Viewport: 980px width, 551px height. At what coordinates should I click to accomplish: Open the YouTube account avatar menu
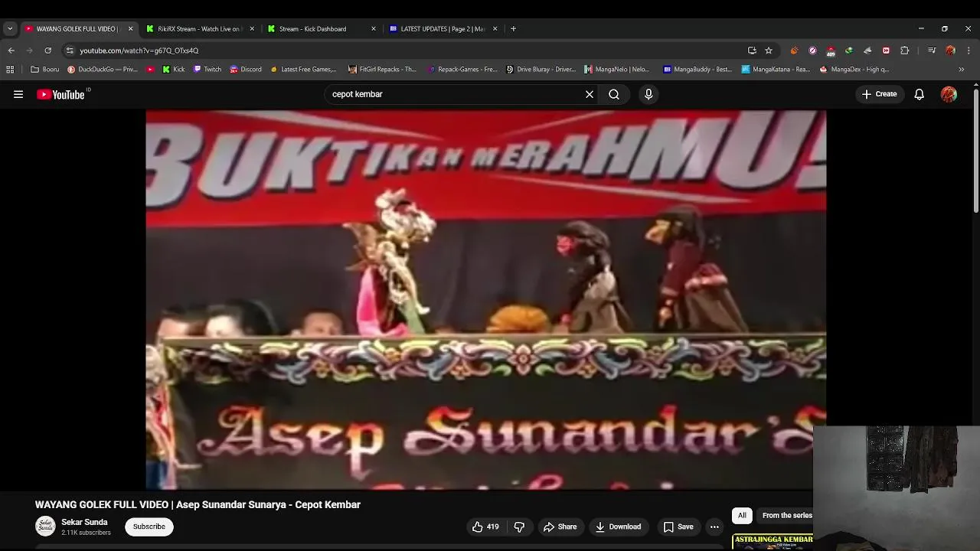point(949,94)
